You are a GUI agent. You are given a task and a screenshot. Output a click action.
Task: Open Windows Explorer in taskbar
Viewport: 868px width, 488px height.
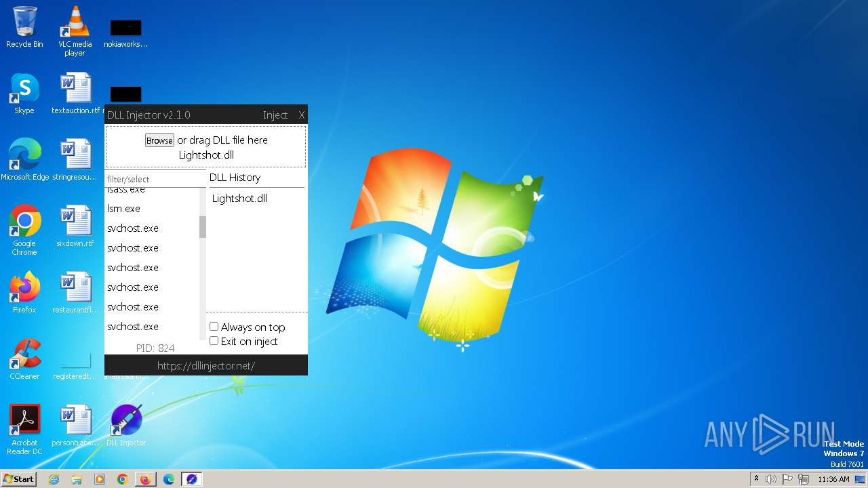pyautogui.click(x=77, y=479)
